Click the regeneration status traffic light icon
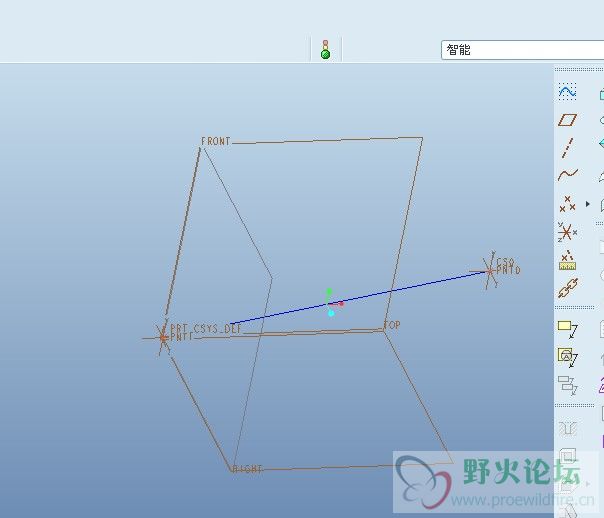The height and width of the screenshot is (518, 604). pyautogui.click(x=325, y=50)
